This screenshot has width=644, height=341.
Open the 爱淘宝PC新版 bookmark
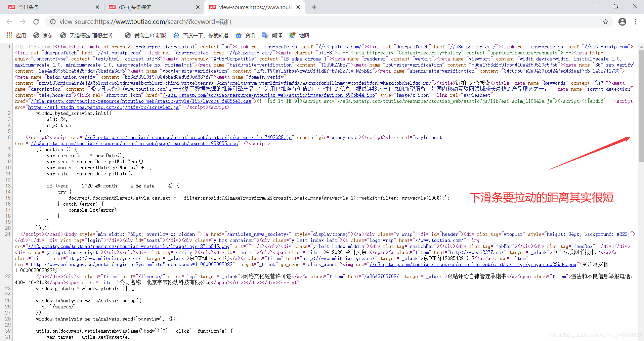(x=145, y=35)
